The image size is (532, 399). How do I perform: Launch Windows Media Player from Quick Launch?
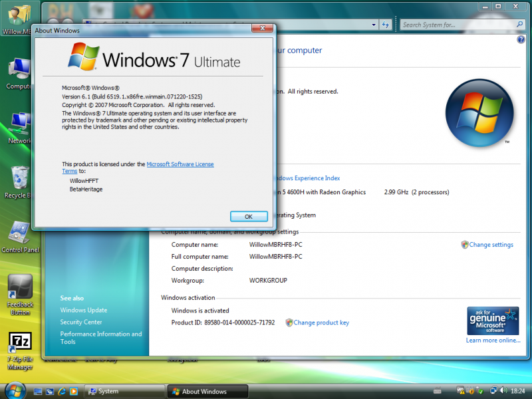tap(74, 392)
